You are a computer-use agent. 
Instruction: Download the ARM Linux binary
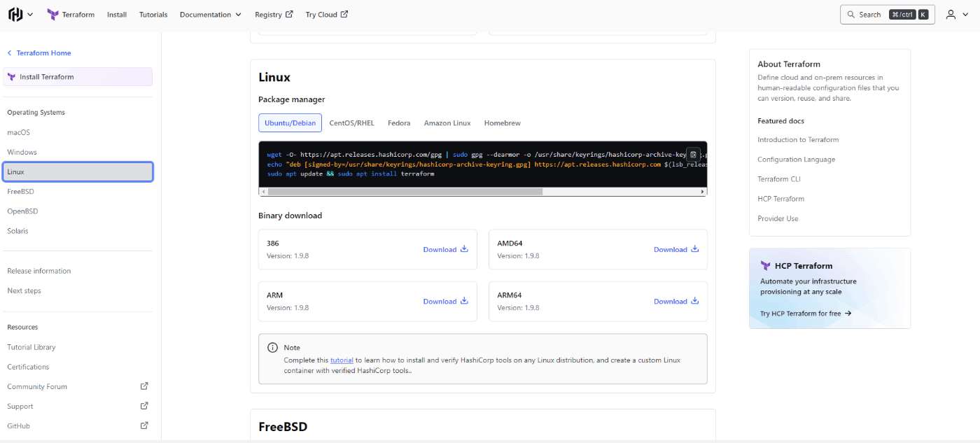tap(446, 302)
